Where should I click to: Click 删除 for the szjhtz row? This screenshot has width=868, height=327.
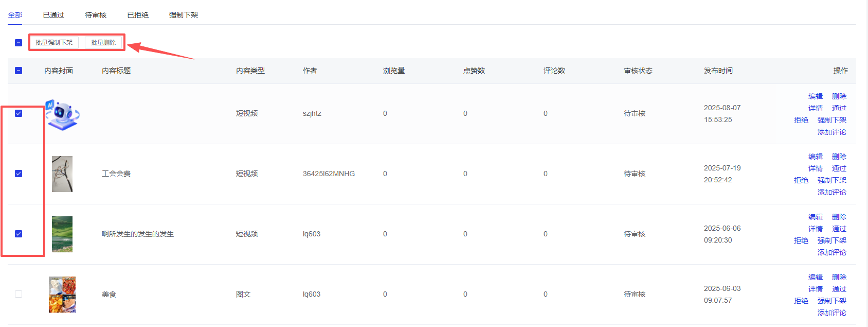[x=839, y=96]
